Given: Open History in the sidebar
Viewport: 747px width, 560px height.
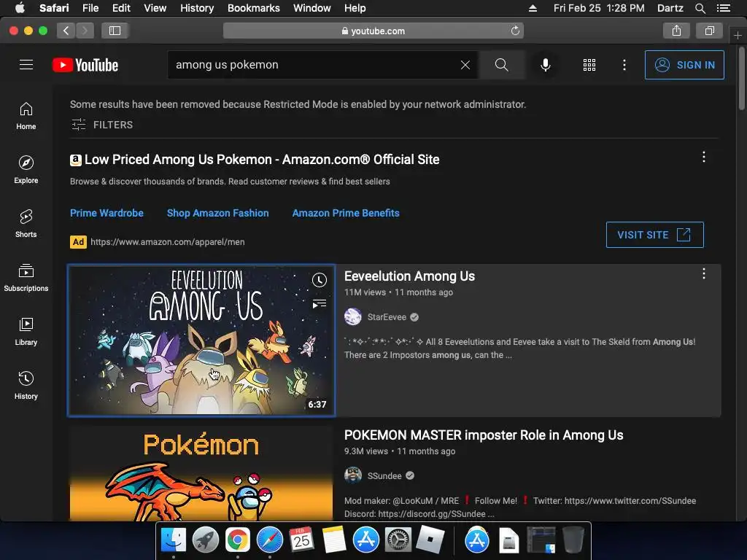Looking at the screenshot, I should pos(26,385).
